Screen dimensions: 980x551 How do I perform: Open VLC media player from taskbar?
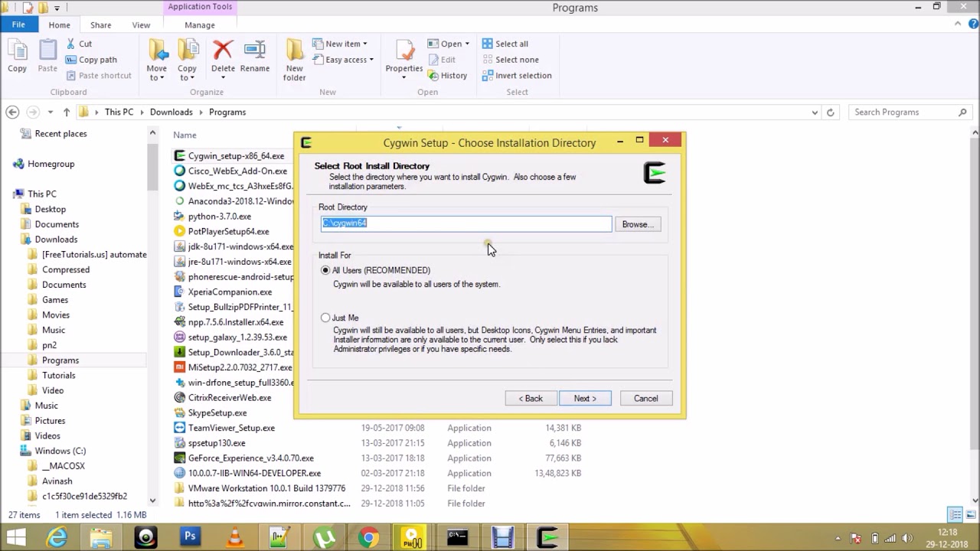(x=234, y=538)
